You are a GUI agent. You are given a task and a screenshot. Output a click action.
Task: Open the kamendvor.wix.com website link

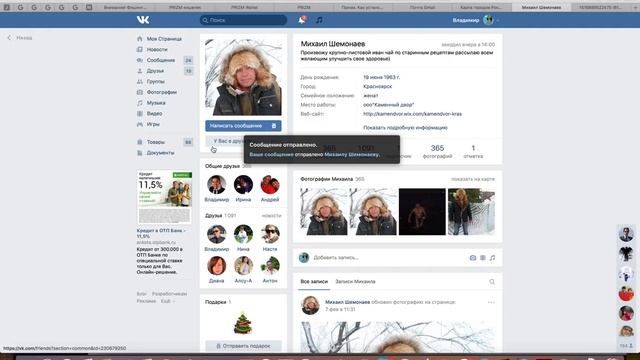point(412,114)
